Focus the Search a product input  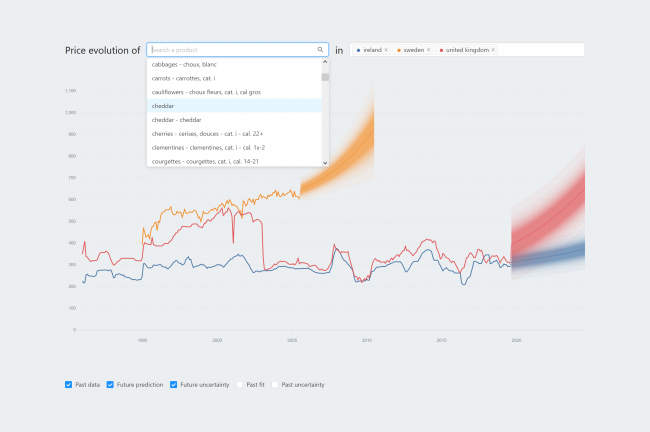tap(232, 49)
